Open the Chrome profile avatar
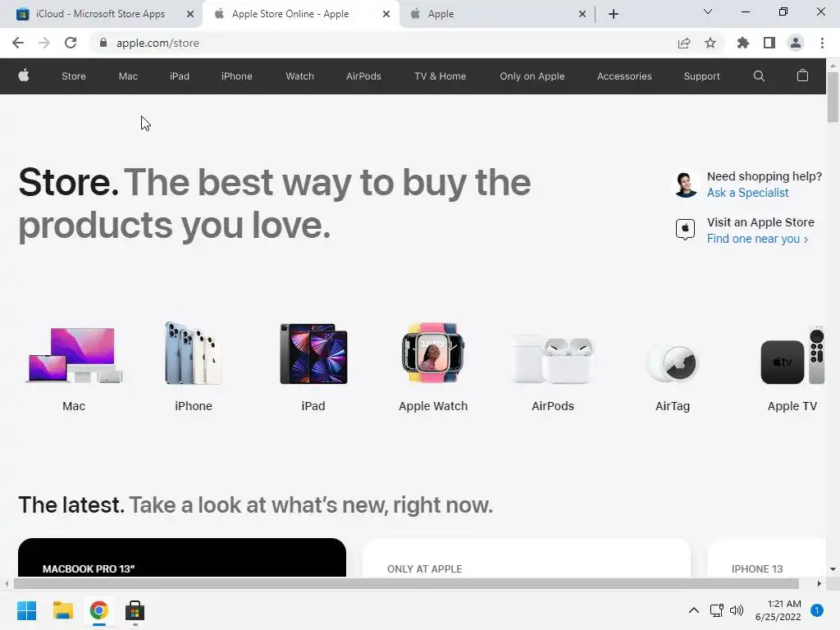Image resolution: width=840 pixels, height=630 pixels. (x=796, y=43)
